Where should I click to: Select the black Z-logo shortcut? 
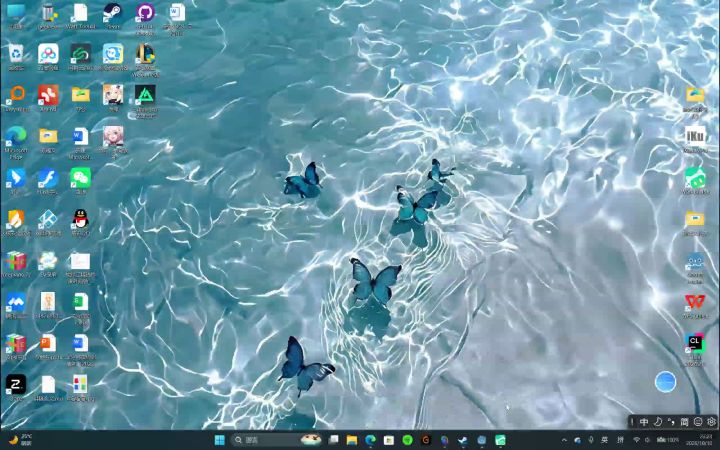[x=16, y=385]
